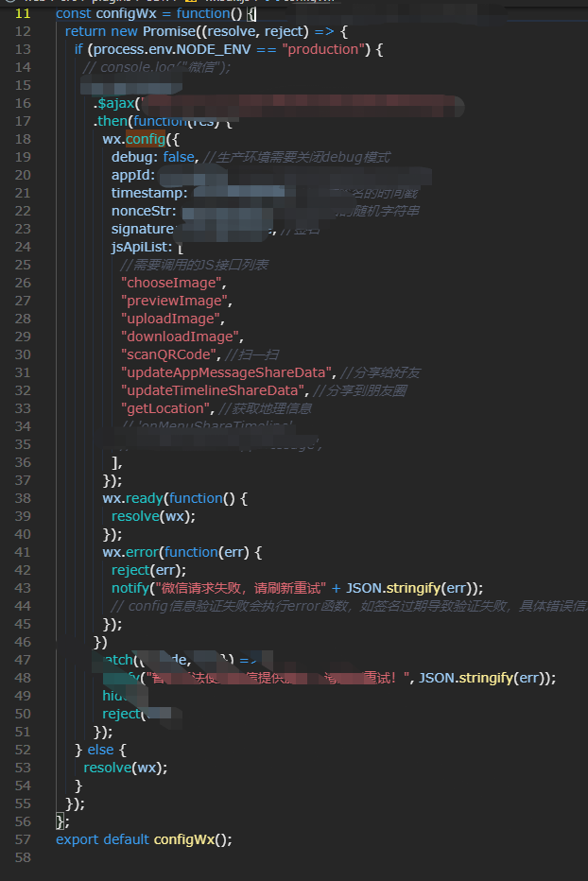This screenshot has height=881, width=588.
Task: Click the 'debug: false' property
Action: pyautogui.click(x=153, y=157)
